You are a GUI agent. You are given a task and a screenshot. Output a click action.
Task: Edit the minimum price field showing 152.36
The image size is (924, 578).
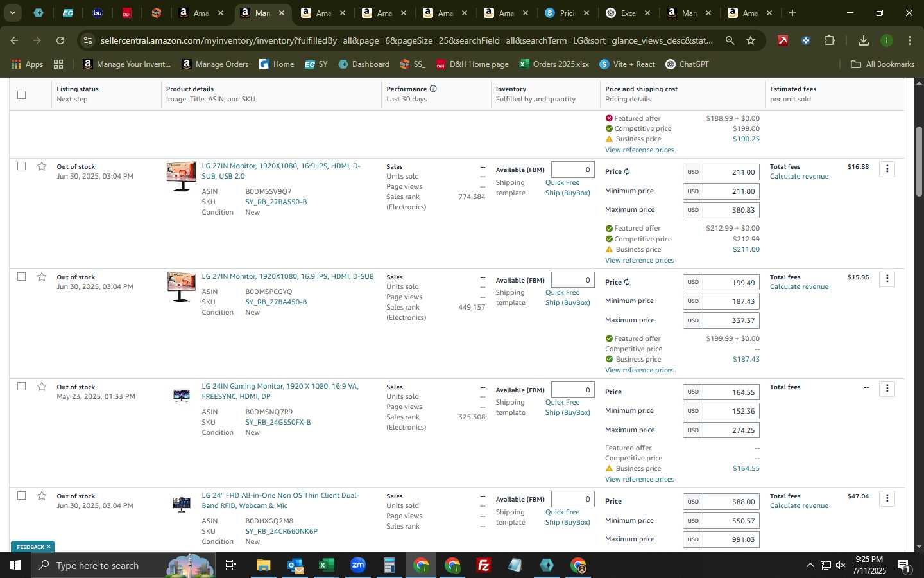click(x=731, y=411)
